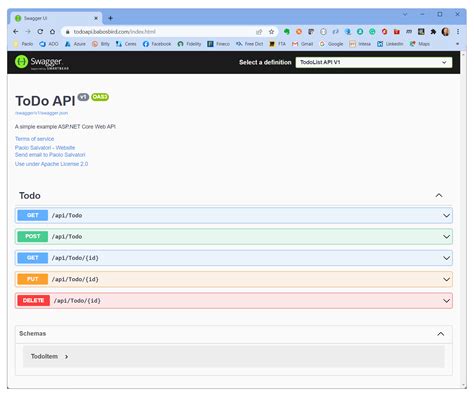Open a new browser tab
Screen dimensions: 474x397
[x=110, y=18]
